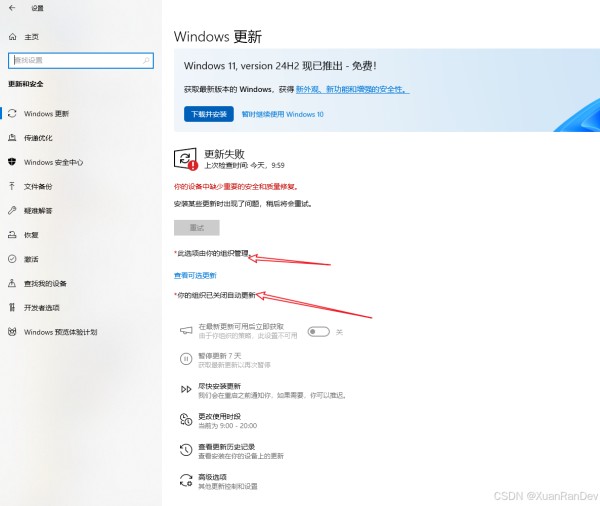Open Windows 安全中心 shield icon
The width and height of the screenshot is (600, 506).
12,162
